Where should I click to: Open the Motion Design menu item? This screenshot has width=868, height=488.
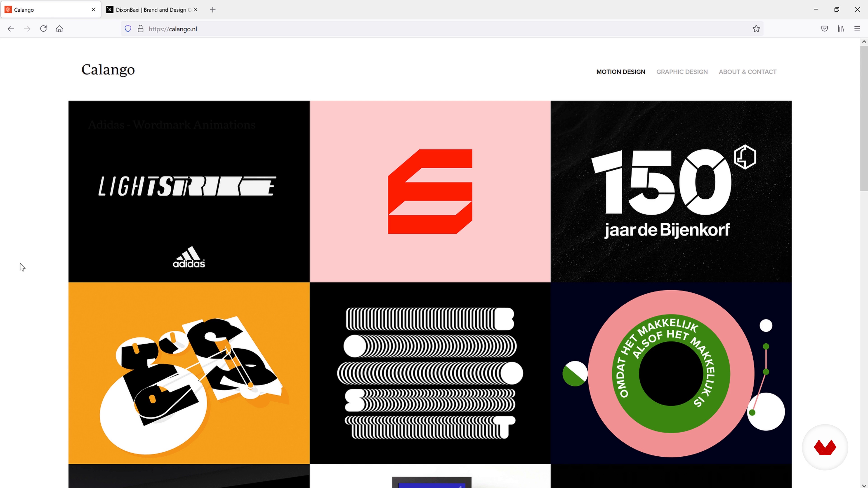click(x=621, y=72)
